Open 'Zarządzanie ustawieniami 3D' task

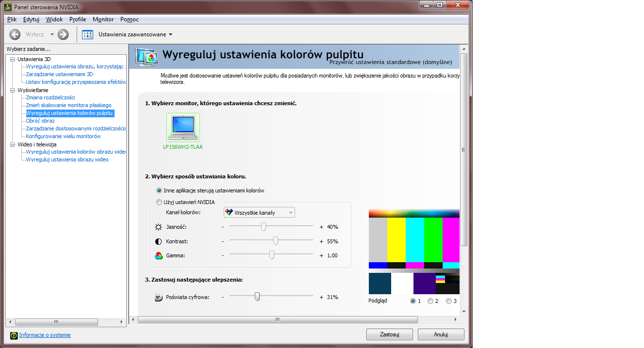(59, 74)
